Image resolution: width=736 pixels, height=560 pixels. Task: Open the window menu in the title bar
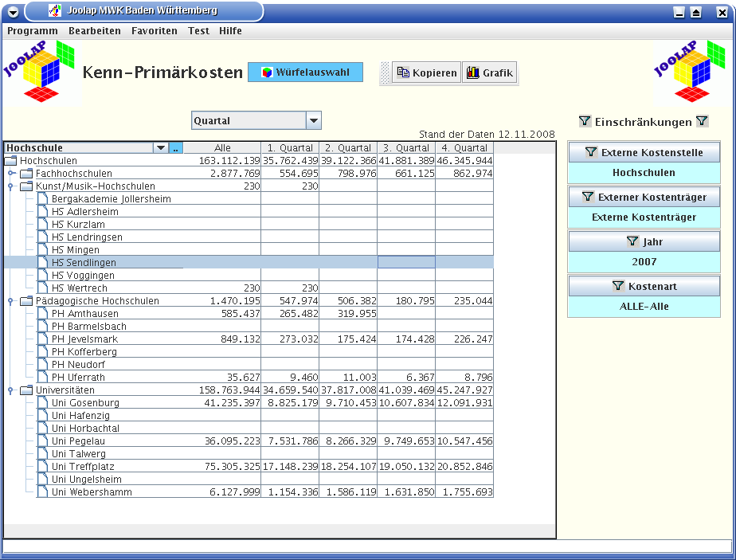coord(13,11)
